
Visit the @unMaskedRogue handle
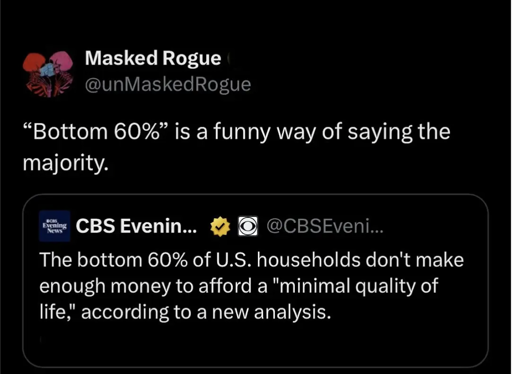tap(168, 84)
